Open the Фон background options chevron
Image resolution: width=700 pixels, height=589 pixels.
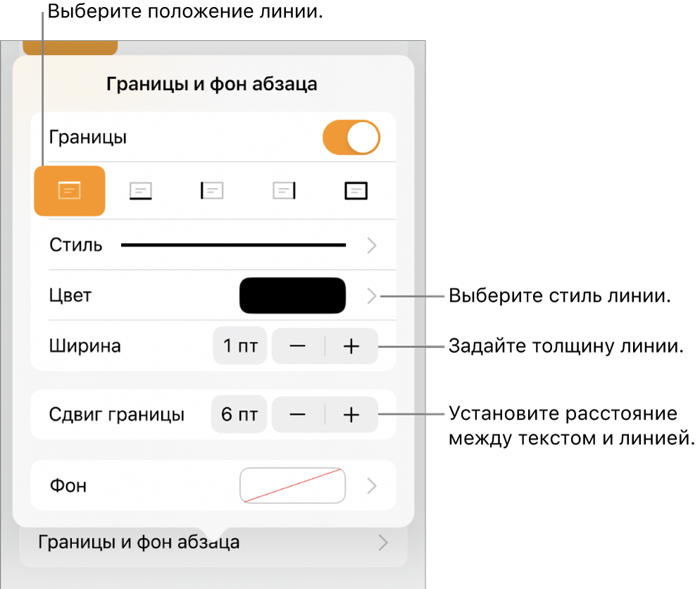pyautogui.click(x=372, y=486)
